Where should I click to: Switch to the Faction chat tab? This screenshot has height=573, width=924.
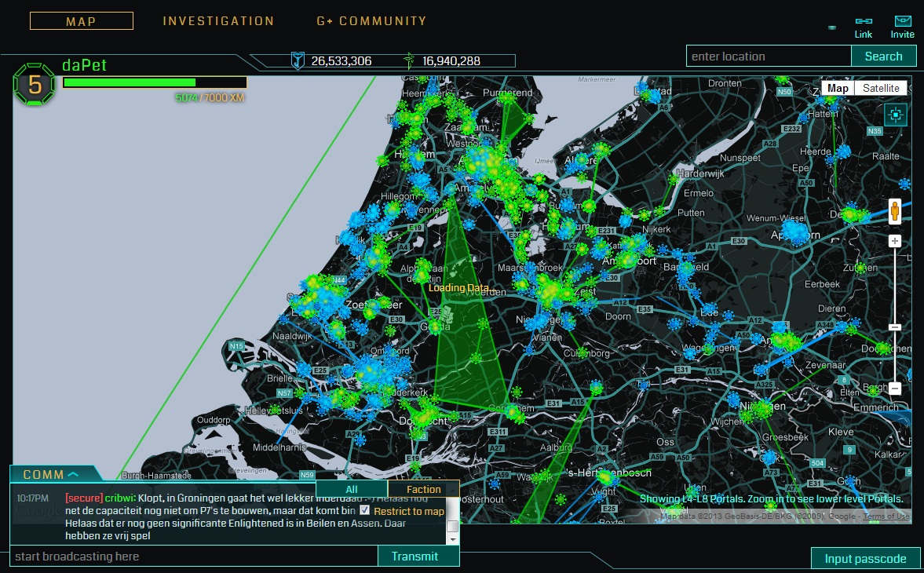[424, 489]
